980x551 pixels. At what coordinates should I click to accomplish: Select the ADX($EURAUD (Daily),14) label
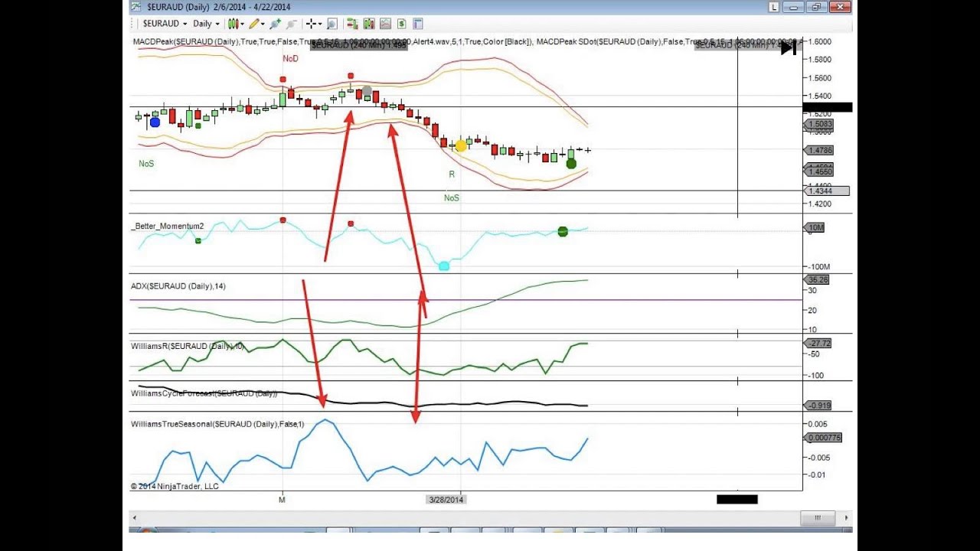pos(178,286)
